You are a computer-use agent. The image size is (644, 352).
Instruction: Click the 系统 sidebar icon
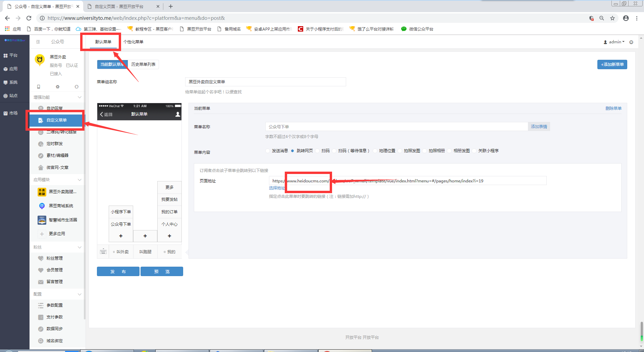tap(5, 82)
